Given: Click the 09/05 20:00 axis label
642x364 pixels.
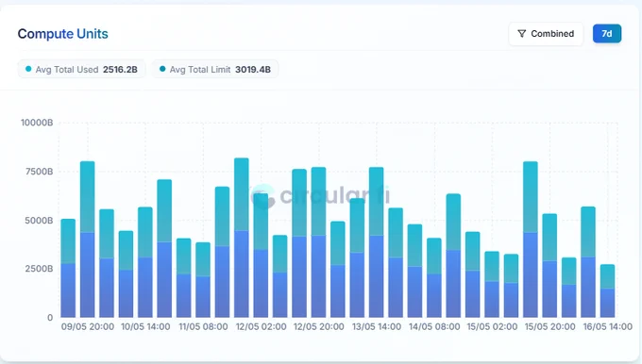Looking at the screenshot, I should (88, 327).
